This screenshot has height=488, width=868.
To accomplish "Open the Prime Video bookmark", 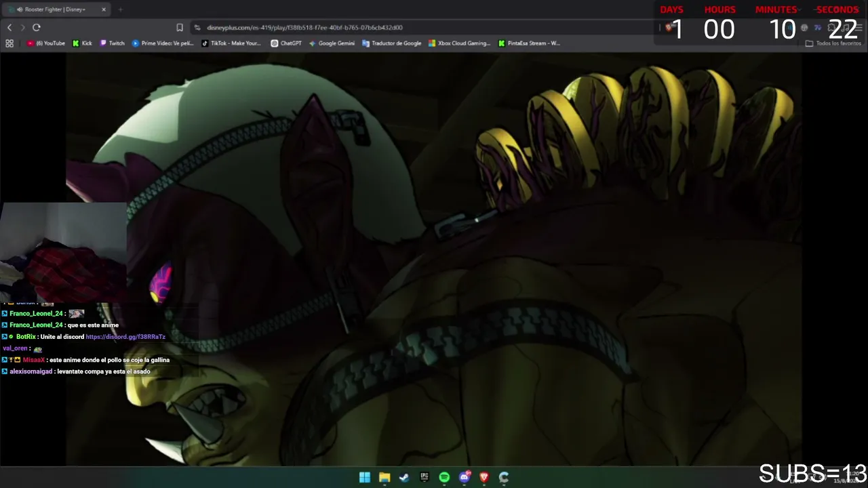I will (163, 43).
